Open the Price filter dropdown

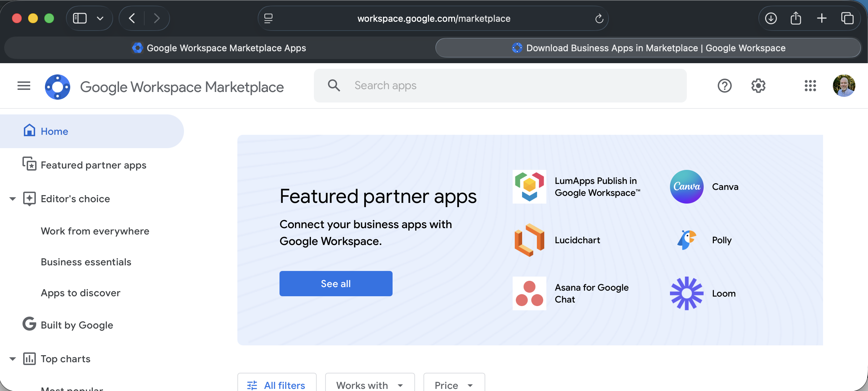[454, 385]
